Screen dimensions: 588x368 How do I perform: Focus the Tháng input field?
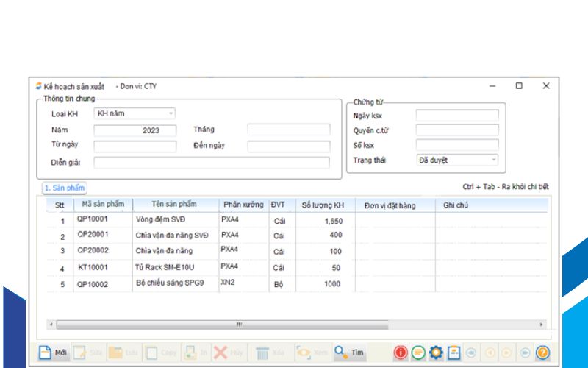pos(288,130)
